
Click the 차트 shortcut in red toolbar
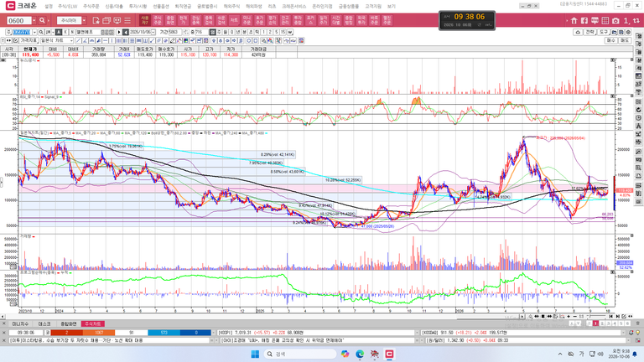click(234, 20)
